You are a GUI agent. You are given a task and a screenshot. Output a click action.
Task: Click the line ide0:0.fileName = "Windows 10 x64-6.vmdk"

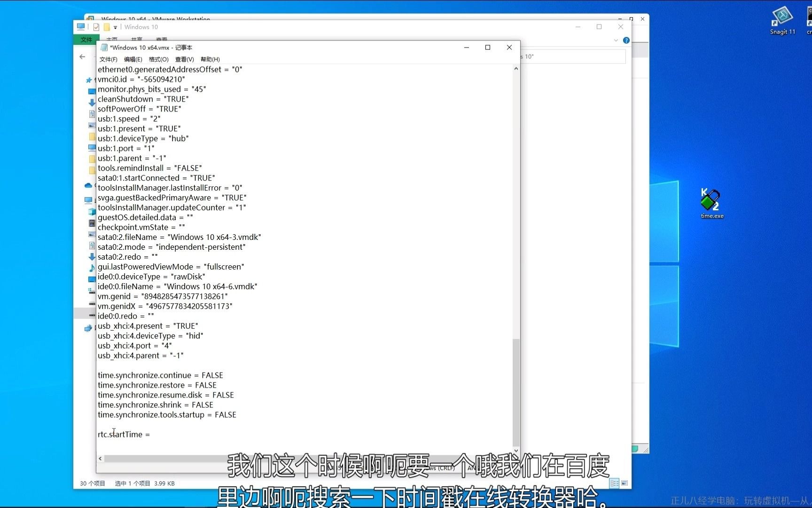tap(178, 286)
